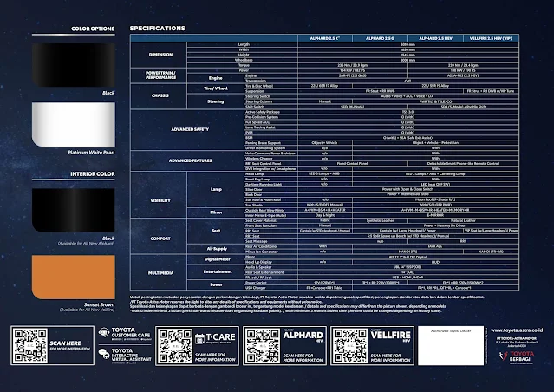The image size is (554, 392).
Task: Click the COLOR OPTIONS heading
Action: coord(93,29)
